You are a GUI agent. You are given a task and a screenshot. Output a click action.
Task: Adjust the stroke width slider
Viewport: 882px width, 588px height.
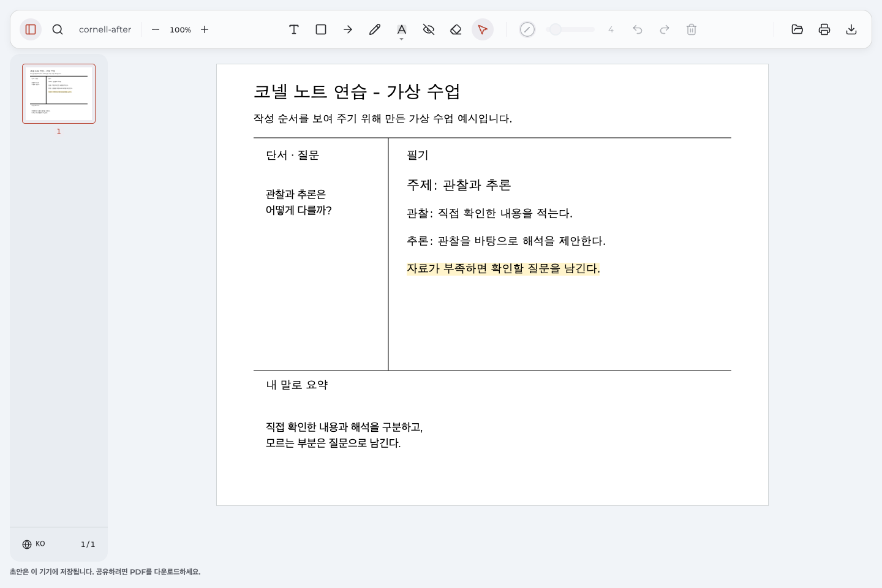pos(570,29)
